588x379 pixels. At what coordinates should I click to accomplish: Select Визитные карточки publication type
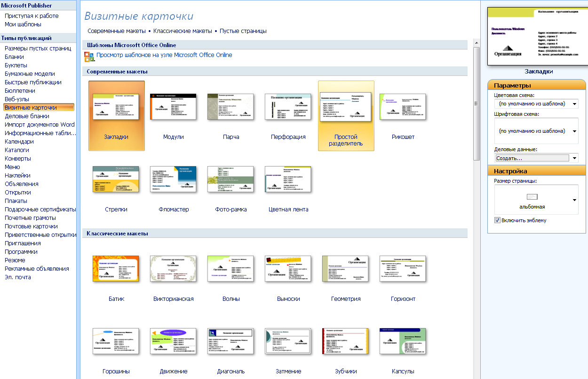[38, 107]
